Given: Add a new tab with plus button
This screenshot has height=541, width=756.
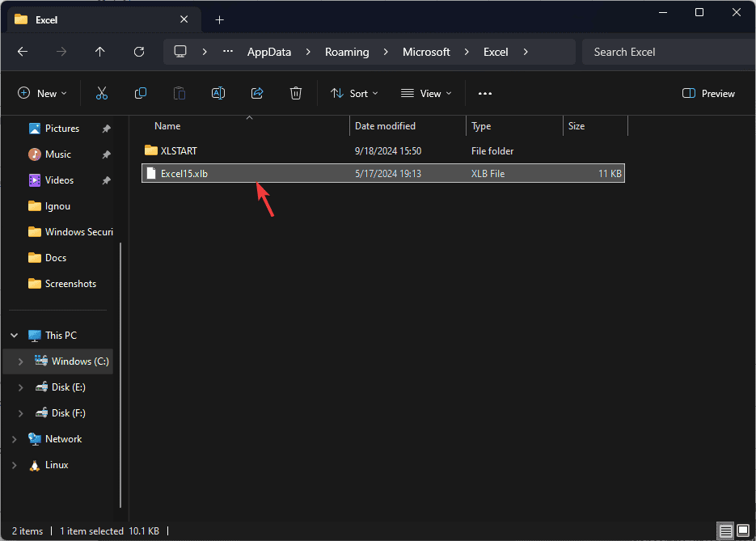Looking at the screenshot, I should point(219,19).
